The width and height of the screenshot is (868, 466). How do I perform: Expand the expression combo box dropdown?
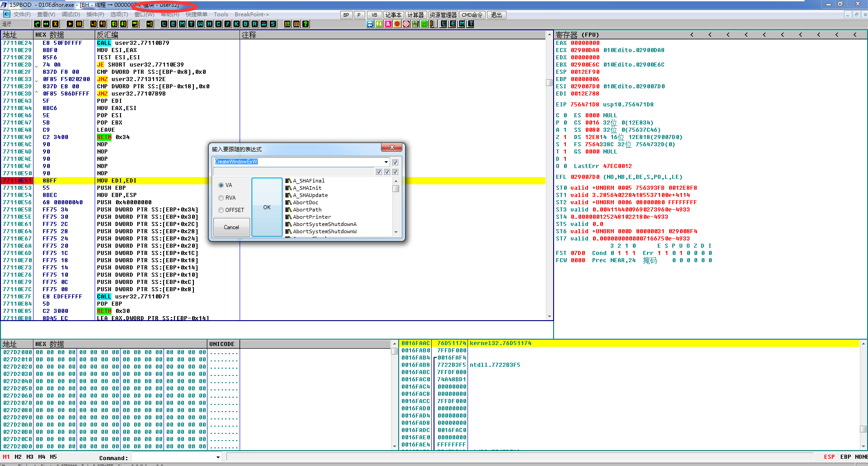click(x=386, y=162)
